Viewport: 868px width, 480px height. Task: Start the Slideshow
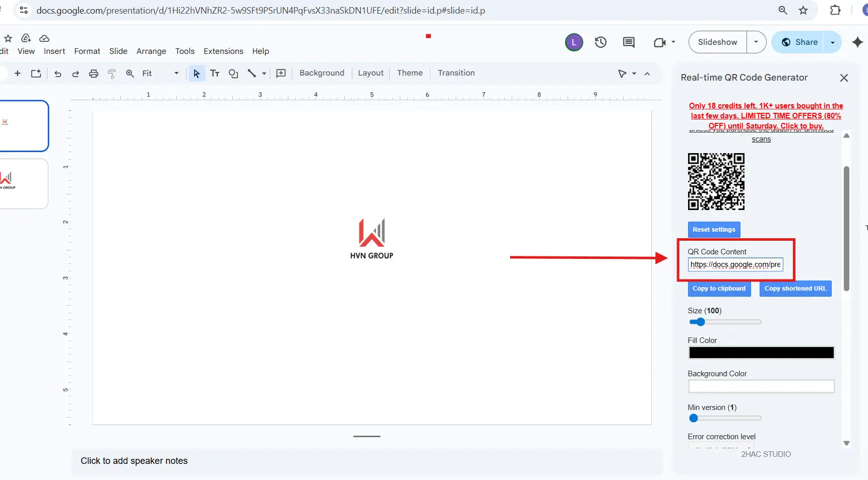click(x=718, y=42)
